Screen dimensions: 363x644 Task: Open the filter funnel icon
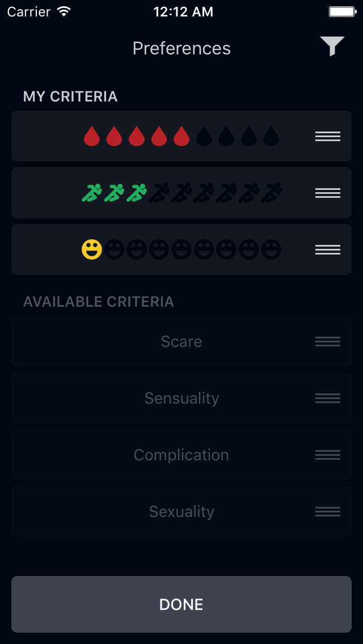coord(332,46)
